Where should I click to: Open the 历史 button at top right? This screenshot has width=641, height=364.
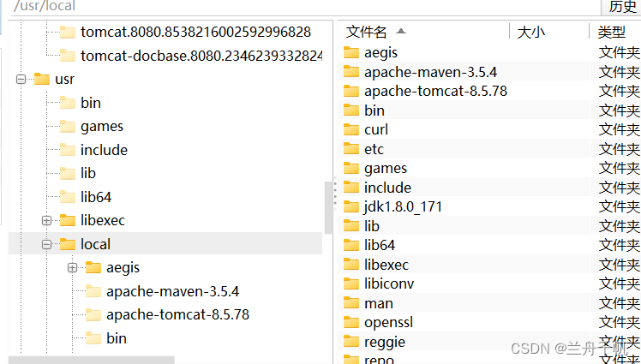[621, 6]
